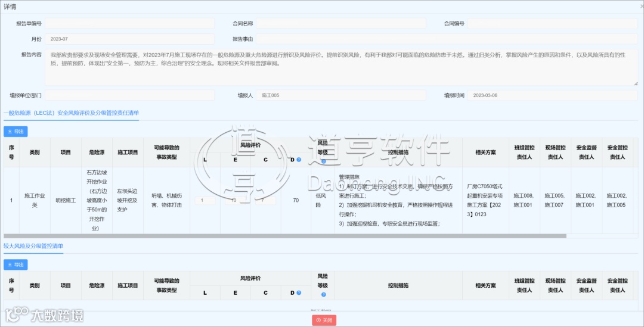
Task: Click the 危险源 column header in the 一般危险源 table
Action: (x=97, y=152)
